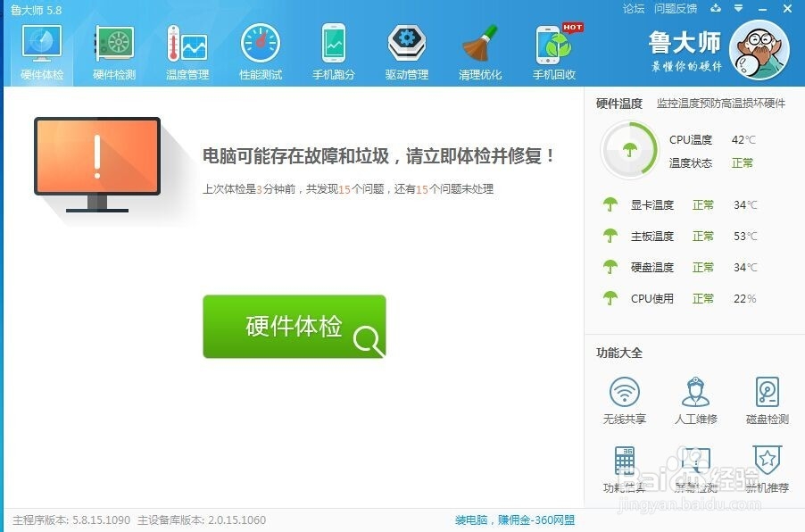Click the 论坛 link in title bar
Viewport: 805px width, 532px height.
point(634,9)
